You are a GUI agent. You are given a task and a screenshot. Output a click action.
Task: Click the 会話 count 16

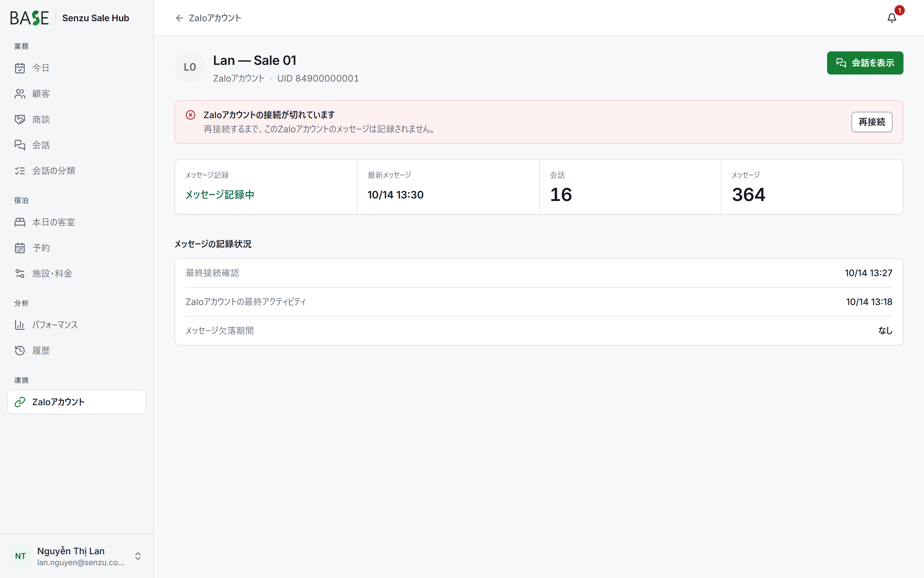(561, 195)
